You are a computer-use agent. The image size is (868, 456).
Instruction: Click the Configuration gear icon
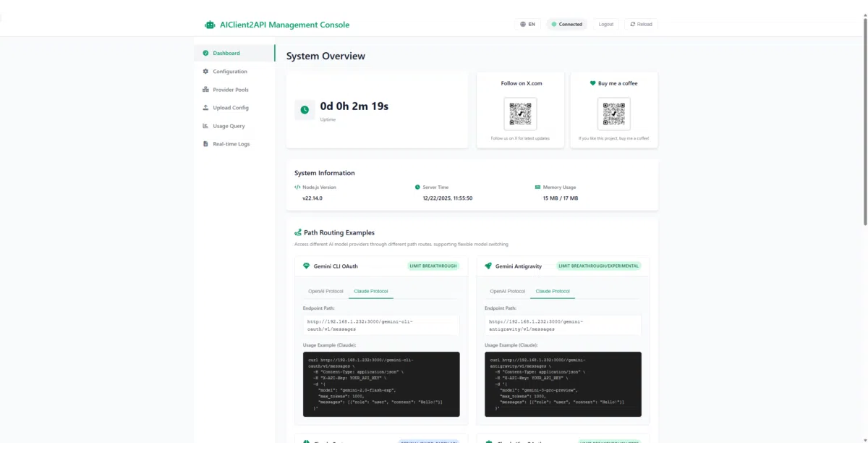coord(205,72)
